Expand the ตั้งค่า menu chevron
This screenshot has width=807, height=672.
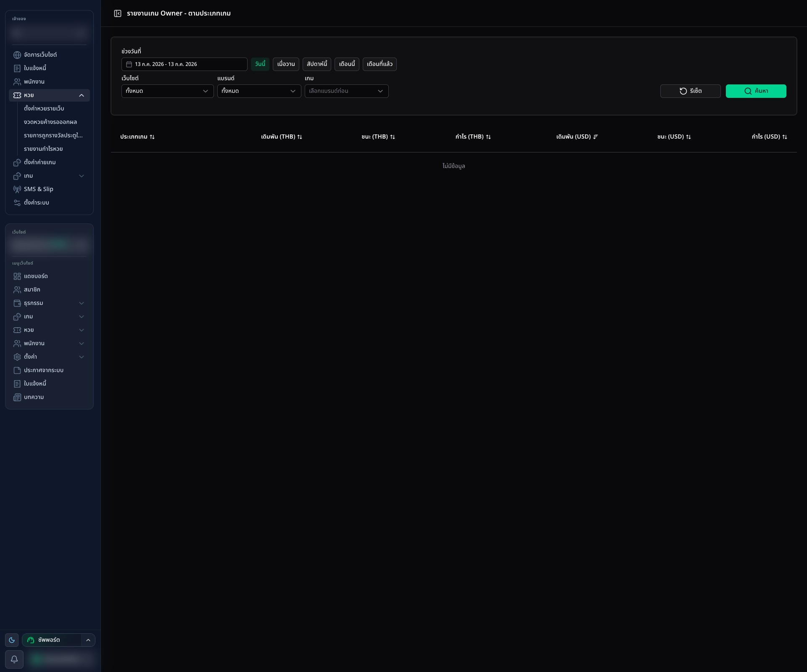pos(82,357)
